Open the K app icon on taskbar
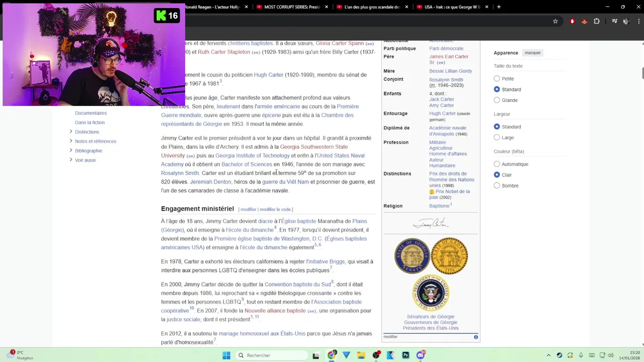This screenshot has width=644, height=362. pos(390,355)
